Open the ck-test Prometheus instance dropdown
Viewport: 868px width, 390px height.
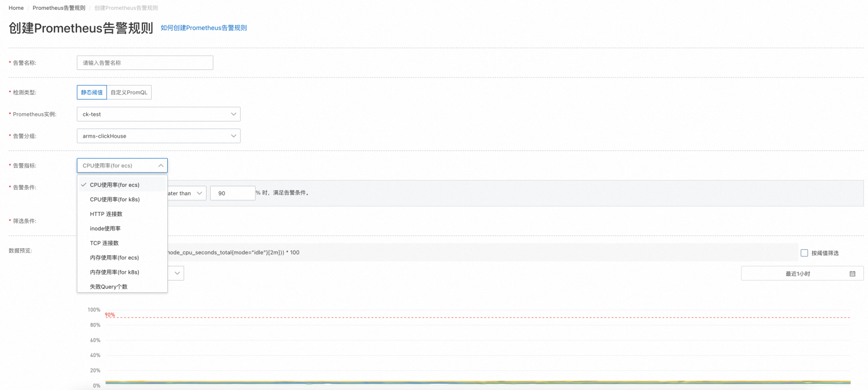point(159,114)
